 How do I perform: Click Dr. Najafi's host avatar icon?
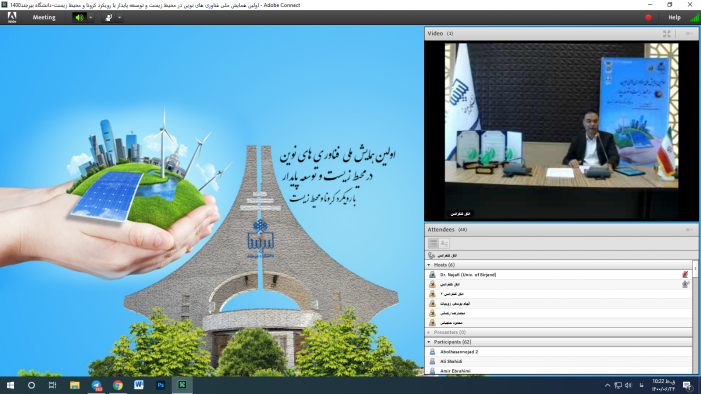click(432, 275)
